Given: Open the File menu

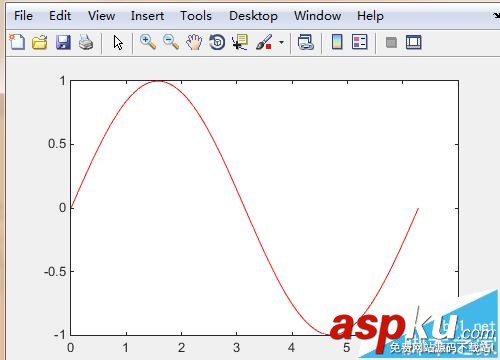Looking at the screenshot, I should pos(23,16).
